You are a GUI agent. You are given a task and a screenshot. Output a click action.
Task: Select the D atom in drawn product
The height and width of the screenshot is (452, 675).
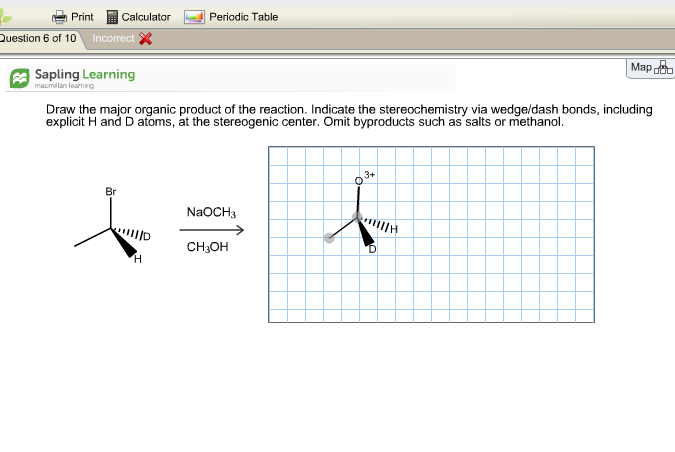click(x=372, y=248)
